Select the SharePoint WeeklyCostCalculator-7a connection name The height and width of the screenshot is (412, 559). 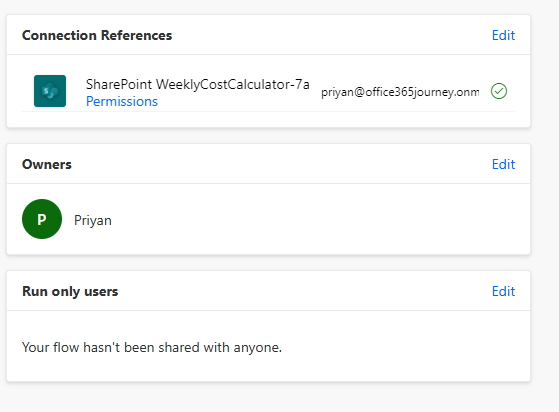pyautogui.click(x=198, y=84)
